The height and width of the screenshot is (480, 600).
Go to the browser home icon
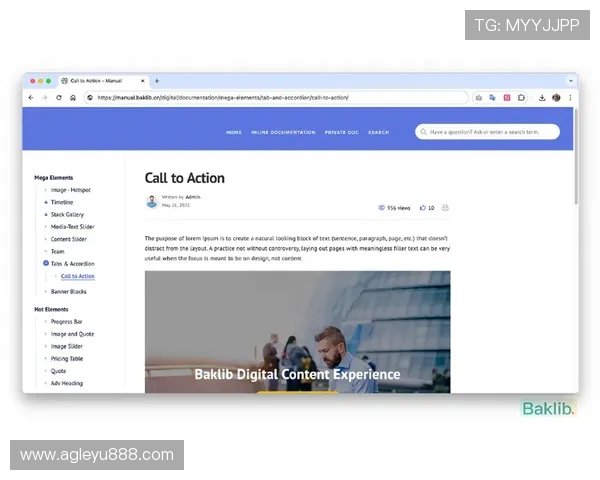(73, 98)
